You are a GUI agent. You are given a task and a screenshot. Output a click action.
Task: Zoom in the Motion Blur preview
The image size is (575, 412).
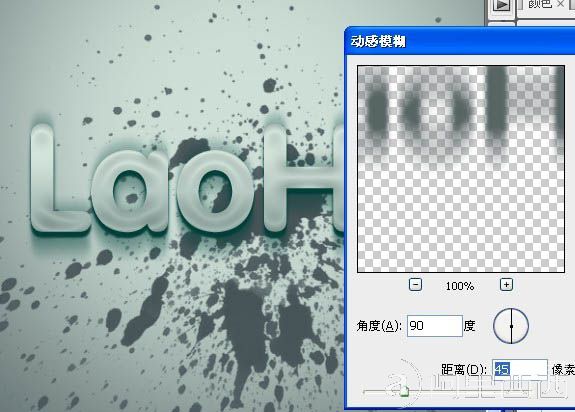point(506,284)
